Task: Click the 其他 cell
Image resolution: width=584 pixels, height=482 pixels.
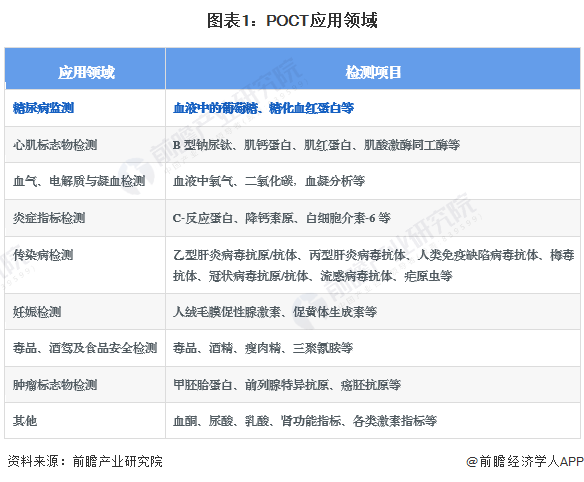Action: tap(85, 421)
